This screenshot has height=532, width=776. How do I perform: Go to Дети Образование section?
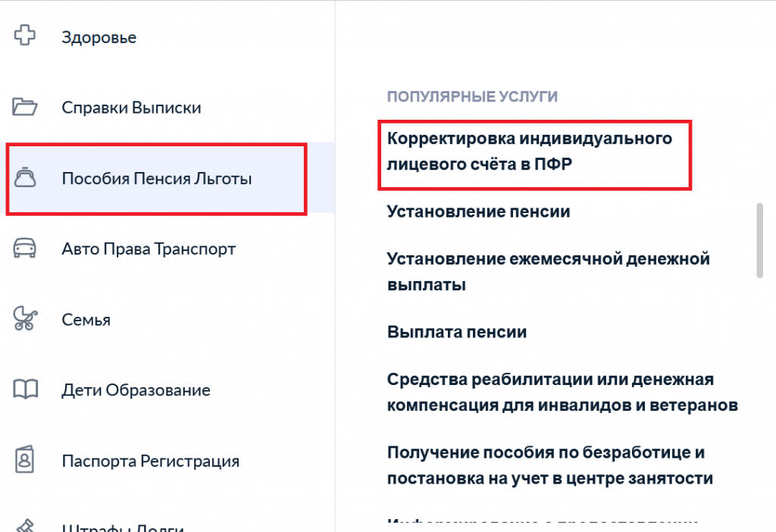click(x=136, y=391)
